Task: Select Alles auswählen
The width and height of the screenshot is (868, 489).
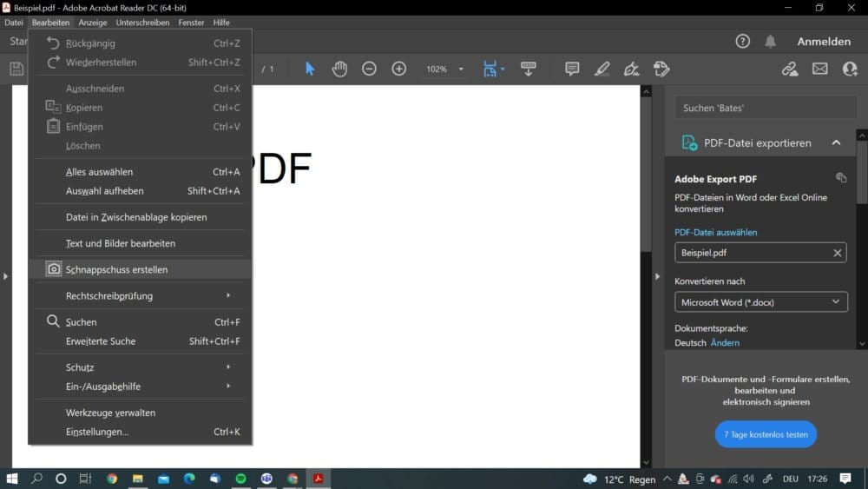Action: (x=140, y=172)
